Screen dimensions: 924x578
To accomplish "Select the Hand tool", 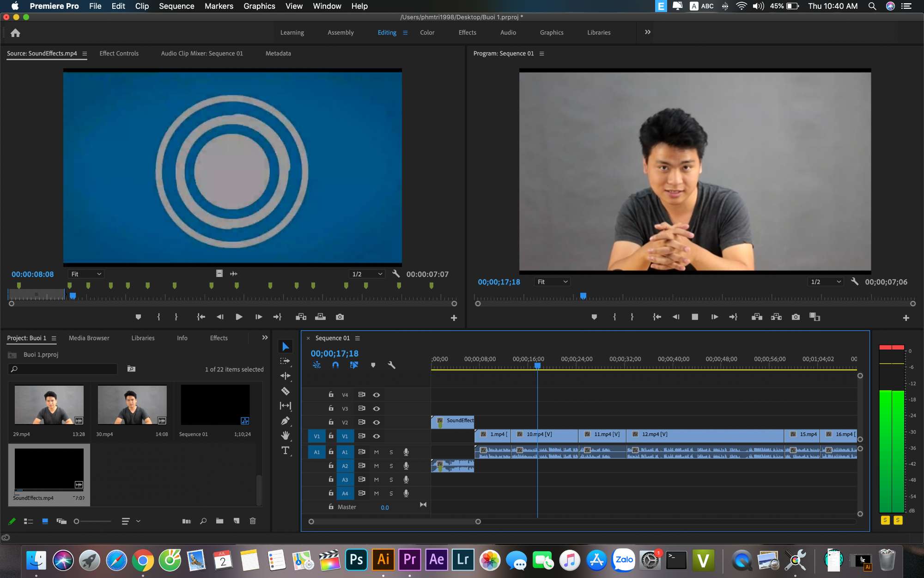I will pyautogui.click(x=286, y=436).
